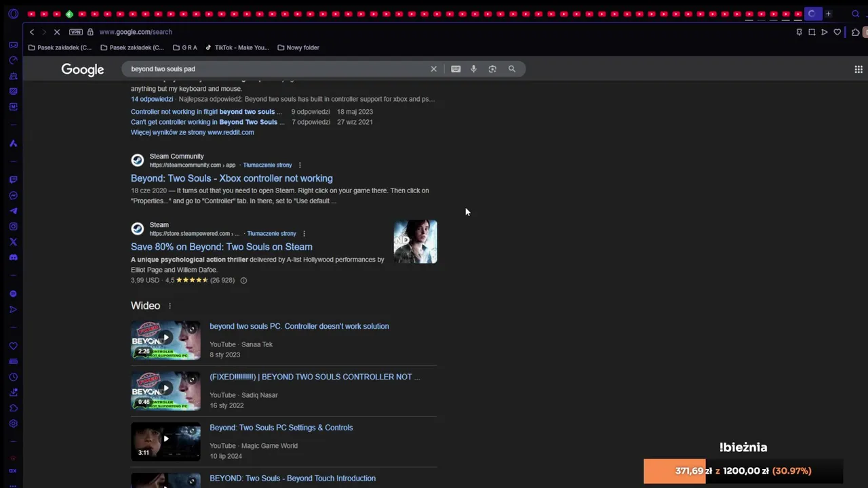868x488 pixels.
Task: Open more options for Steam store result
Action: [x=304, y=234]
